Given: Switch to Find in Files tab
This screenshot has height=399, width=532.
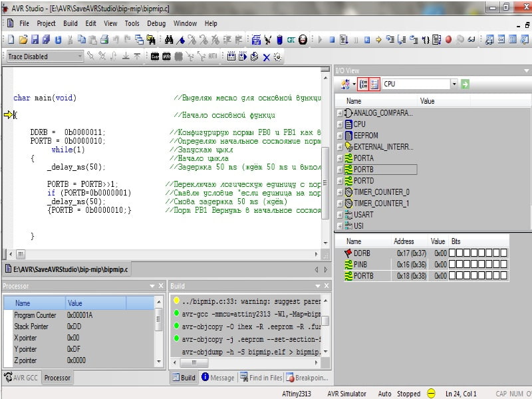Looking at the screenshot, I should coord(261,378).
